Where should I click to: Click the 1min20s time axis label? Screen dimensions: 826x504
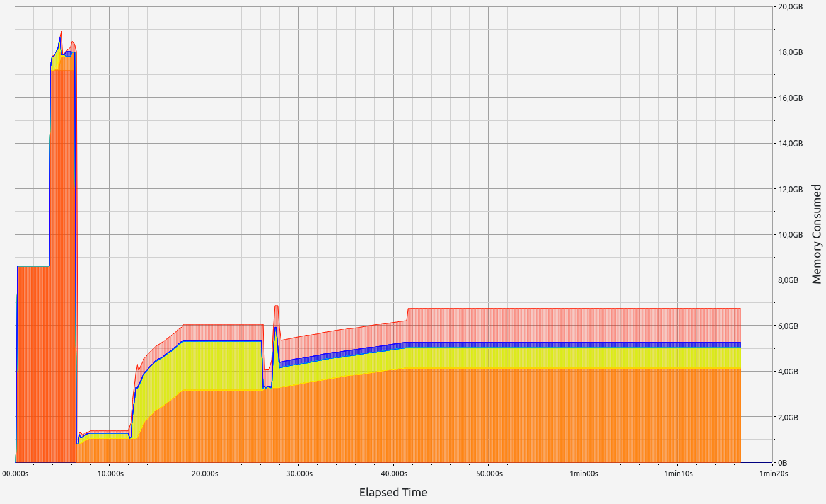coord(773,473)
